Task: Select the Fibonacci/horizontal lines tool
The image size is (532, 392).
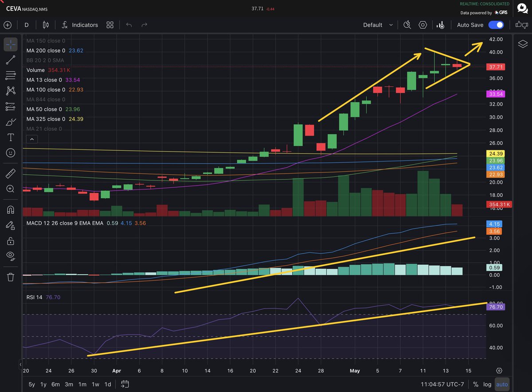Action: pos(11,75)
